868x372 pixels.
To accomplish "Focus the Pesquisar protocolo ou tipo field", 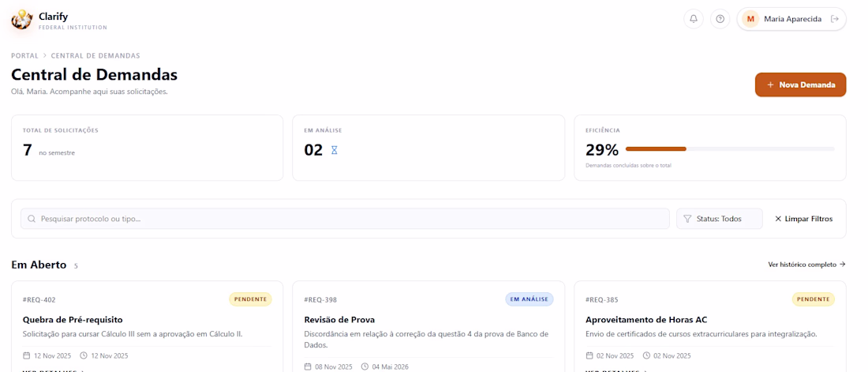I will coord(345,219).
